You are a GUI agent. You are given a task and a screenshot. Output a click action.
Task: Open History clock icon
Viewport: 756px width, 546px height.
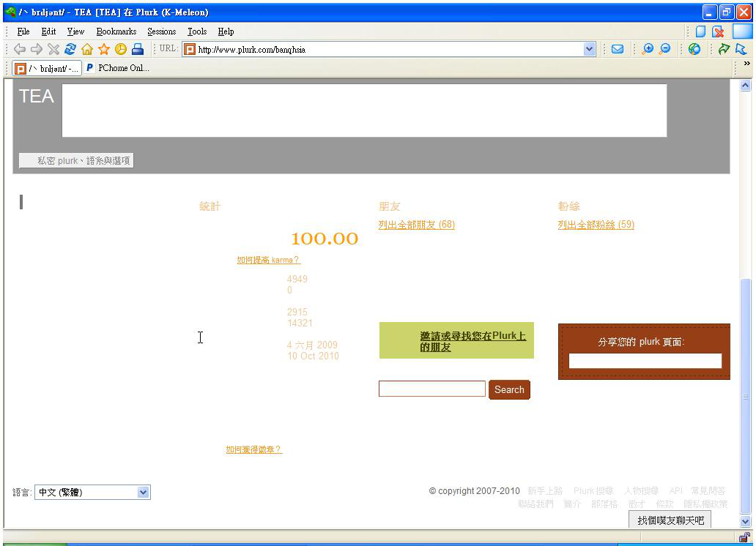click(121, 49)
